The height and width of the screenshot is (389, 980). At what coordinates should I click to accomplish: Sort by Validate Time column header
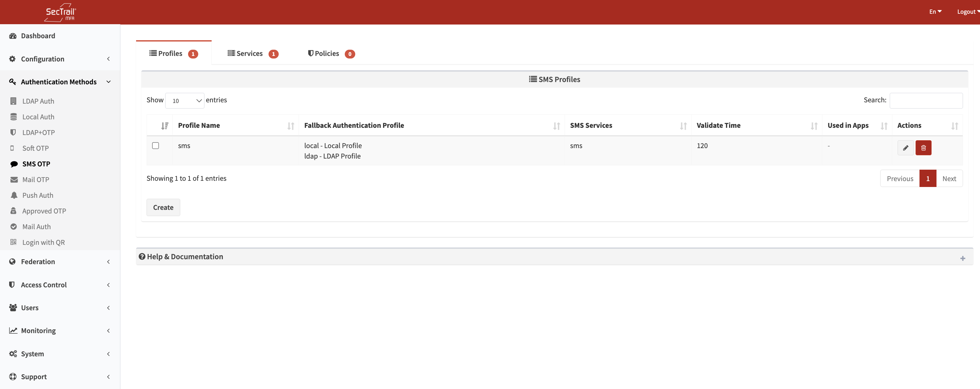[x=718, y=126]
